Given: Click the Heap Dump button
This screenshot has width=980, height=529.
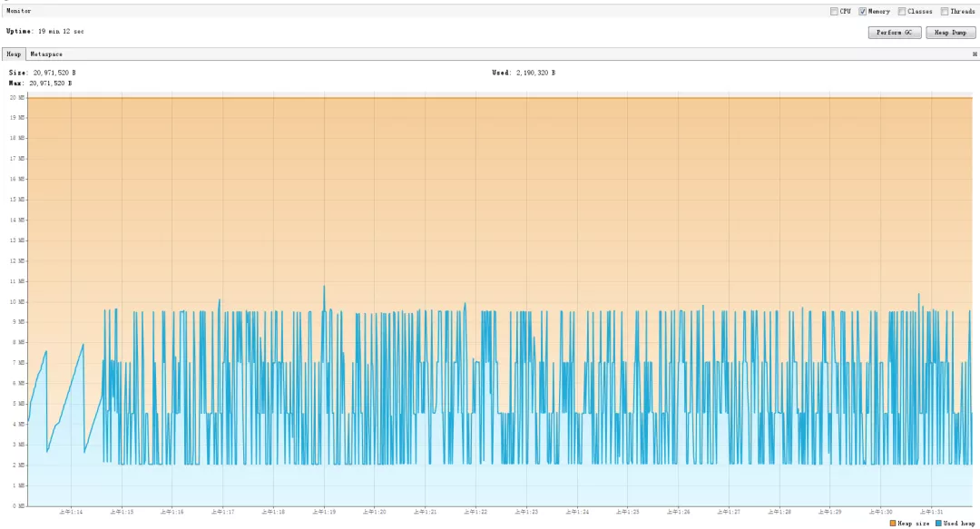Looking at the screenshot, I should coord(951,33).
